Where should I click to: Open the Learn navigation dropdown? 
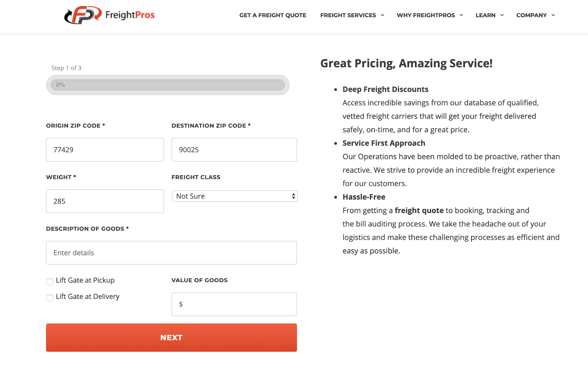pos(502,15)
